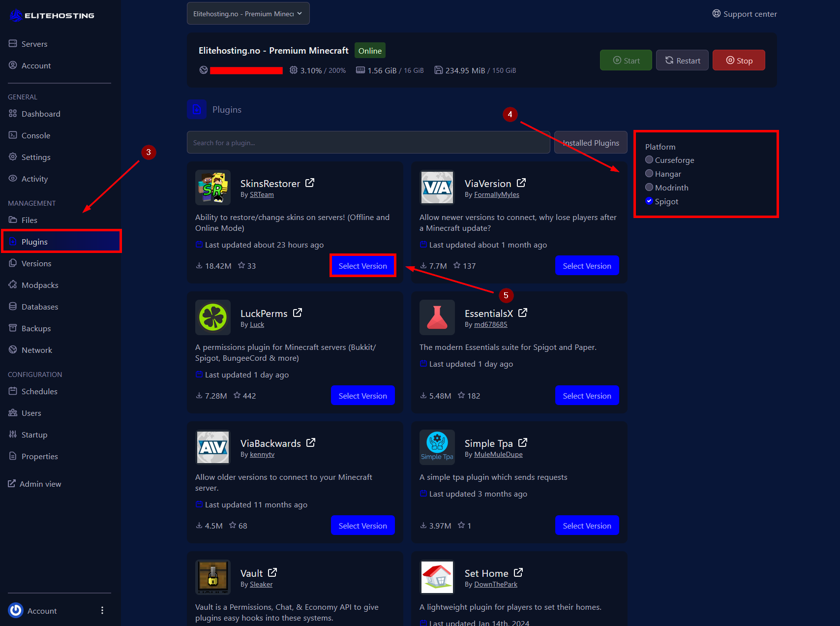Click the memory usage RAM icon

pos(360,70)
